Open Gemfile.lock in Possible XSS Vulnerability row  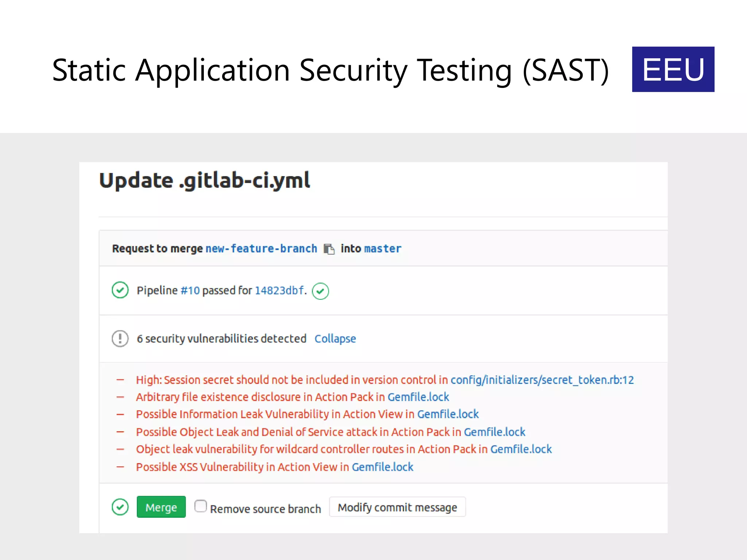[x=383, y=467]
